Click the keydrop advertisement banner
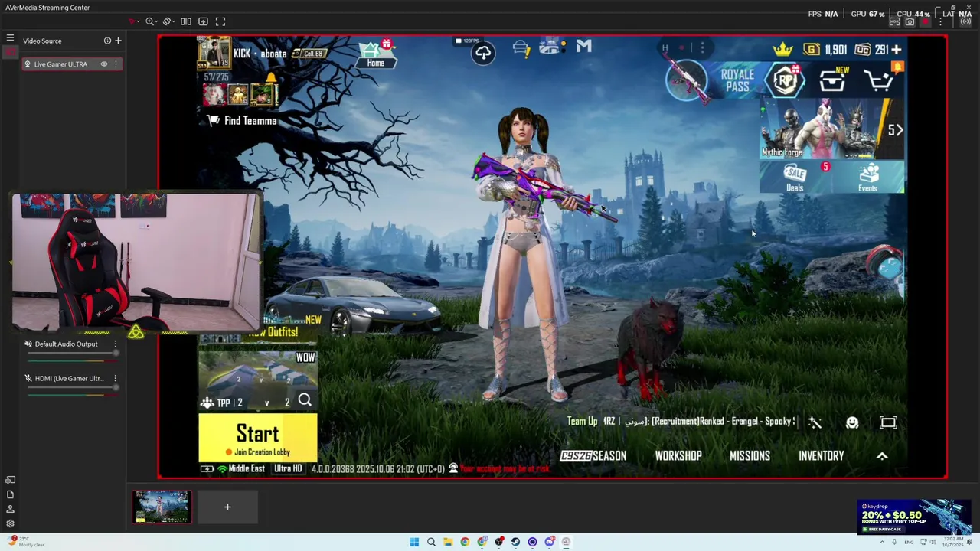The height and width of the screenshot is (551, 980). (914, 517)
